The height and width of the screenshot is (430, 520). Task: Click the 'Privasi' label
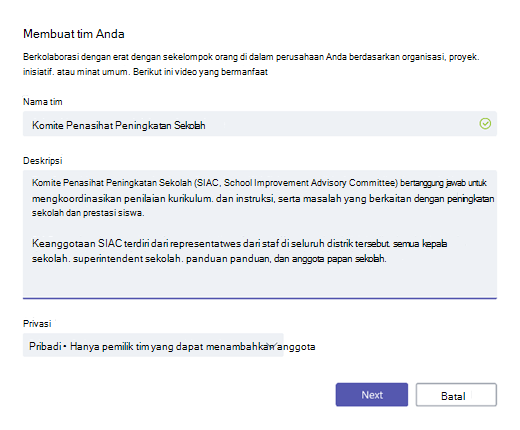(37, 324)
